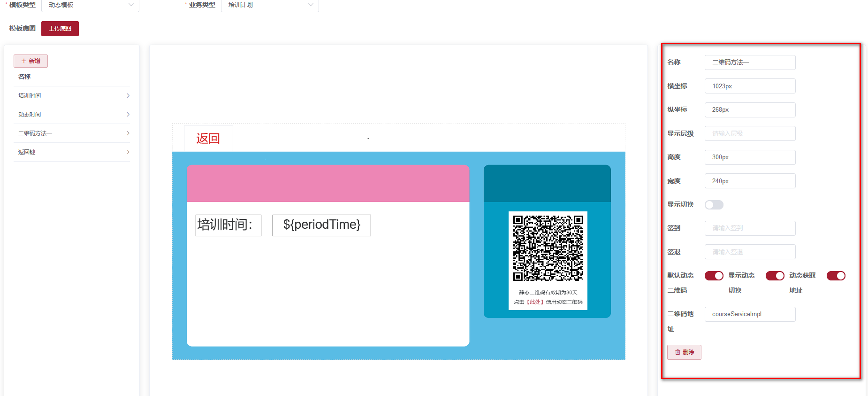Viewport: 868px width, 396px height.
Task: Select the 返回键 list item
Action: tap(72, 152)
